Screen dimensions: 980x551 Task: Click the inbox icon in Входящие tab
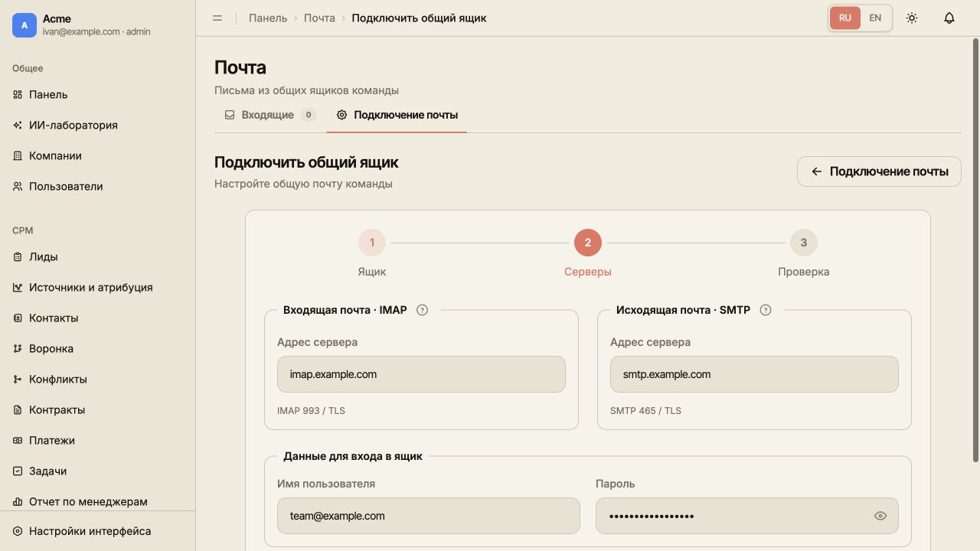[x=230, y=115]
